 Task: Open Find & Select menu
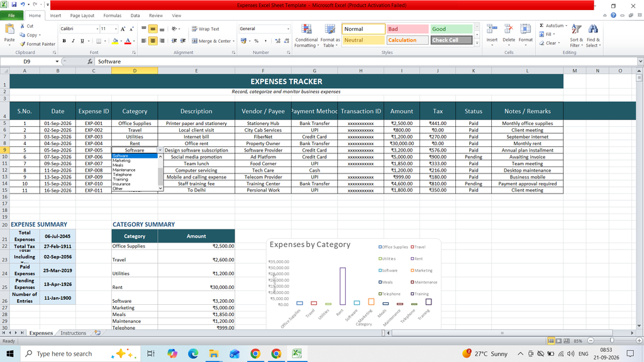click(x=592, y=36)
